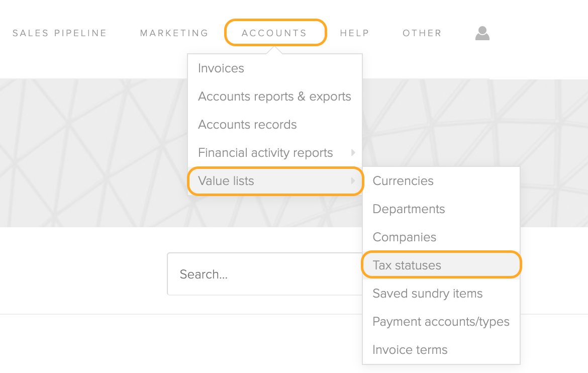588x373 pixels.
Task: Open the Other menu
Action: [x=422, y=33]
